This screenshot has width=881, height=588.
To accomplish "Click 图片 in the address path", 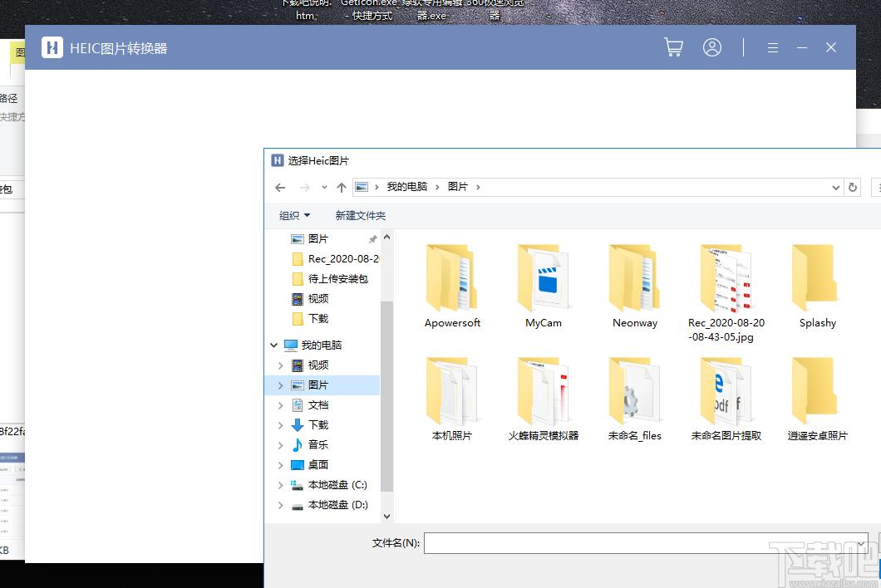I will coord(457,187).
